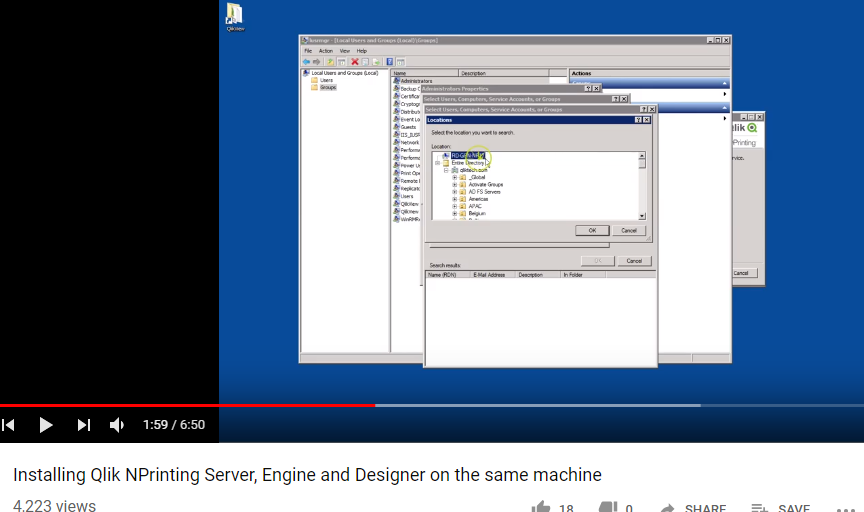Click the Description column header in groups list
This screenshot has width=864, height=512.
503,73
